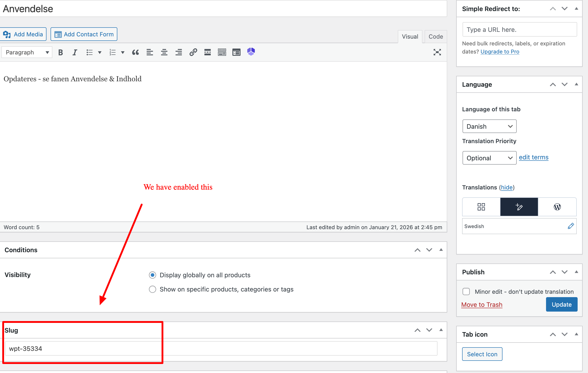Enter distraction-free fullscreen mode
The height and width of the screenshot is (373, 588).
pyautogui.click(x=437, y=52)
